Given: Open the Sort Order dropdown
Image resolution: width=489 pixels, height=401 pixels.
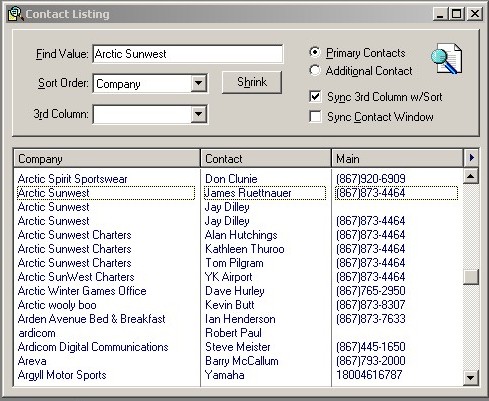Looking at the screenshot, I should [x=199, y=83].
